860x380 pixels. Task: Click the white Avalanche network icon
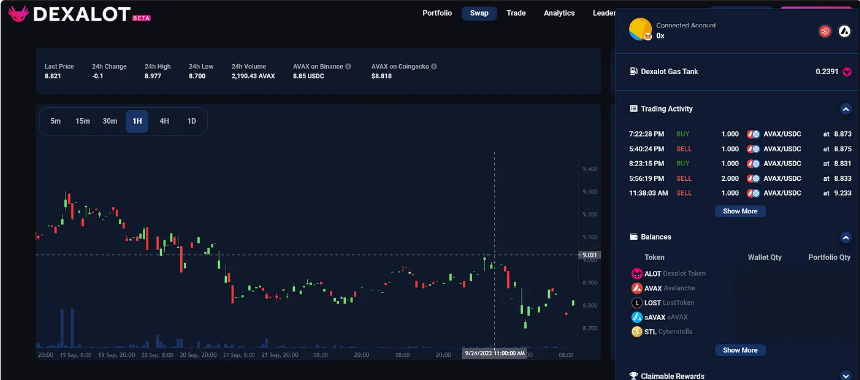click(845, 31)
